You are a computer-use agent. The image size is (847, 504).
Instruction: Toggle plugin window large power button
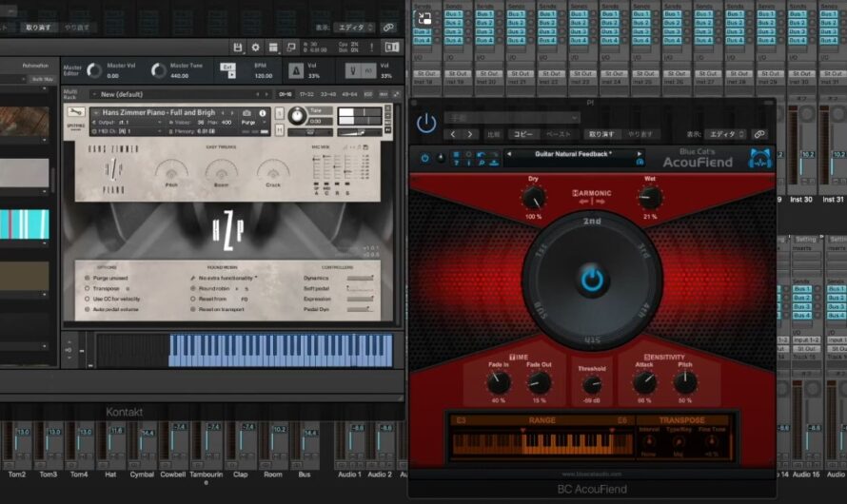point(426,124)
